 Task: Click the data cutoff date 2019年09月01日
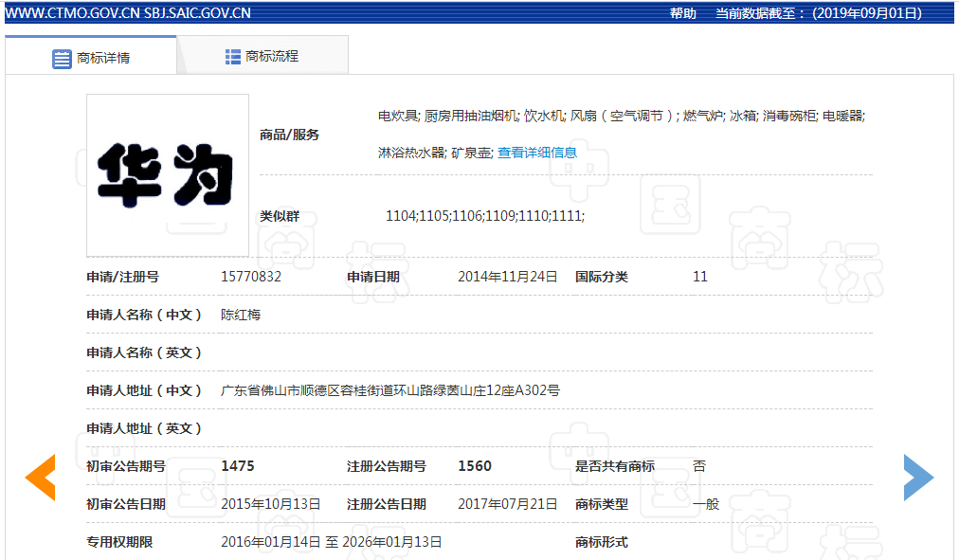pos(867,13)
